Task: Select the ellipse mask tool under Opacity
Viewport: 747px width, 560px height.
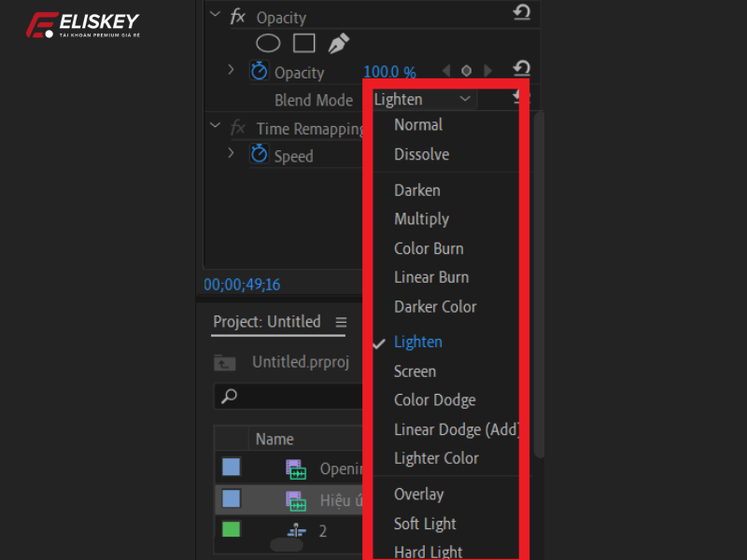Action: click(x=268, y=43)
